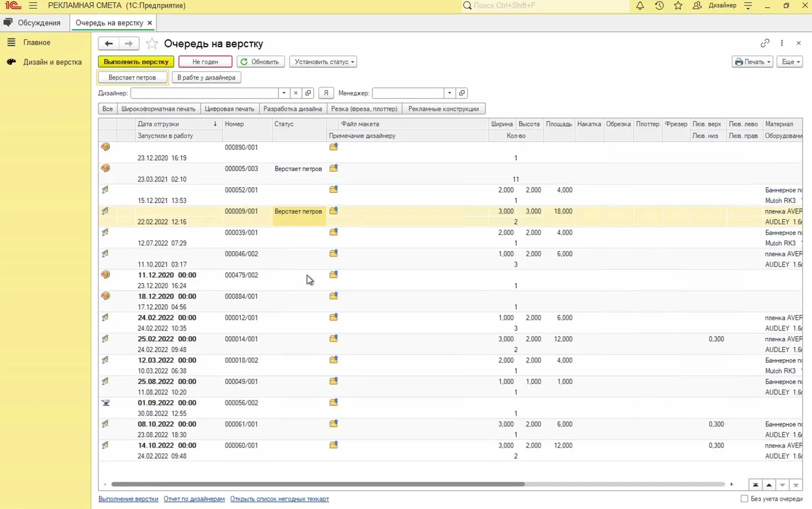Jump to the last table row

click(796, 485)
